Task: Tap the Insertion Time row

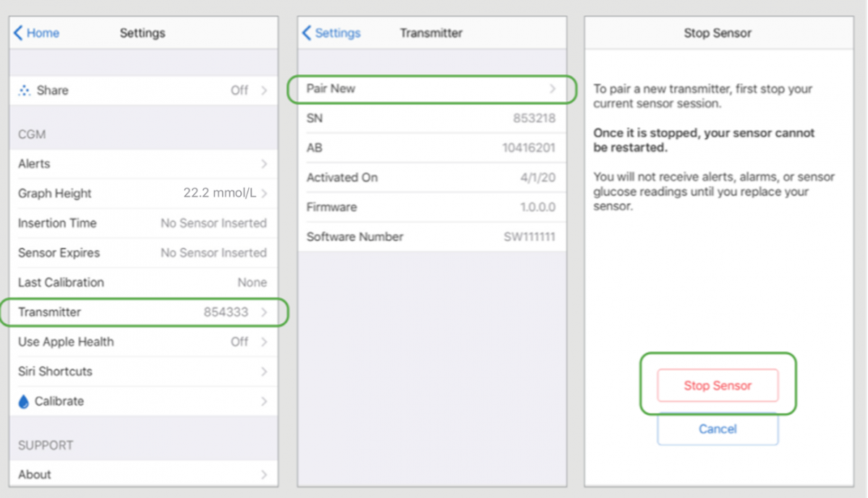Action: (143, 223)
